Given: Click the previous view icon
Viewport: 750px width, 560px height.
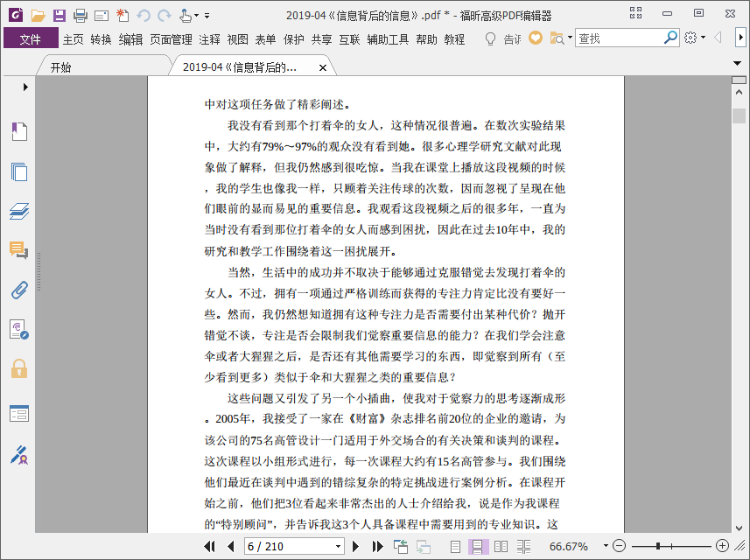Looking at the screenshot, I should pyautogui.click(x=400, y=546).
